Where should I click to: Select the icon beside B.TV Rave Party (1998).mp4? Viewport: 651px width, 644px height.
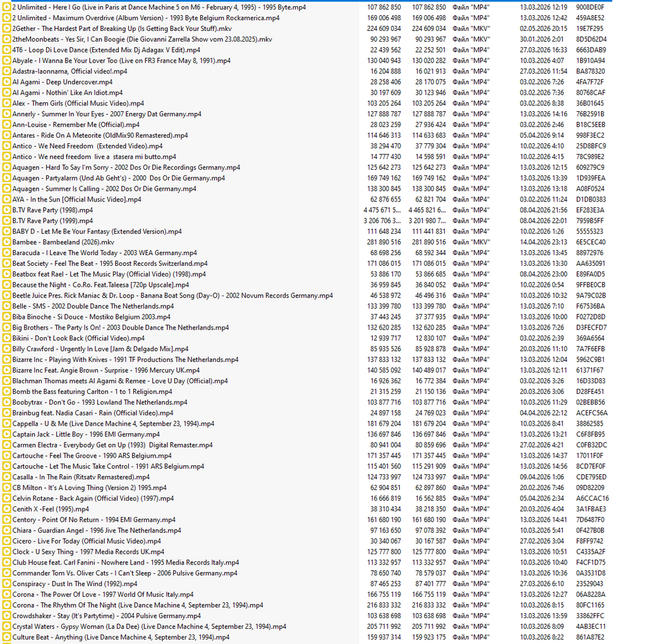tap(6, 210)
